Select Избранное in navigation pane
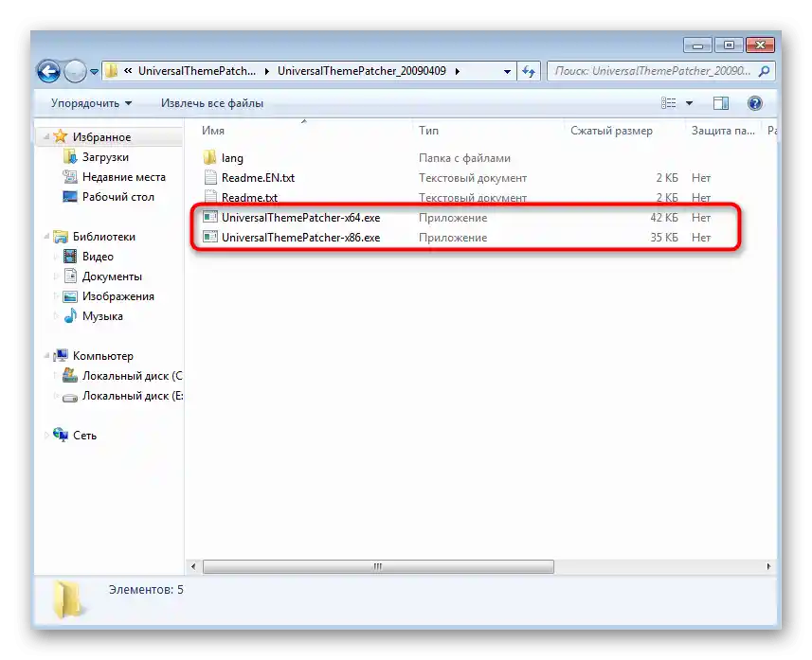 [101, 137]
